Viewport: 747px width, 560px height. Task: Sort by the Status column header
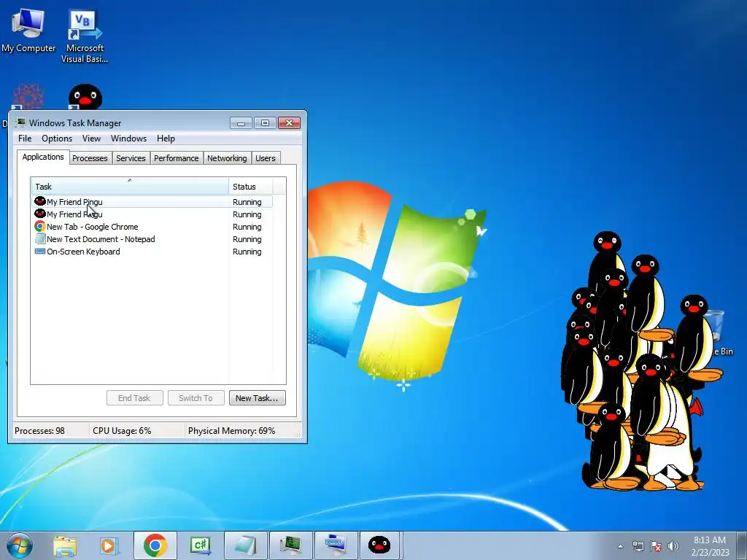[251, 186]
